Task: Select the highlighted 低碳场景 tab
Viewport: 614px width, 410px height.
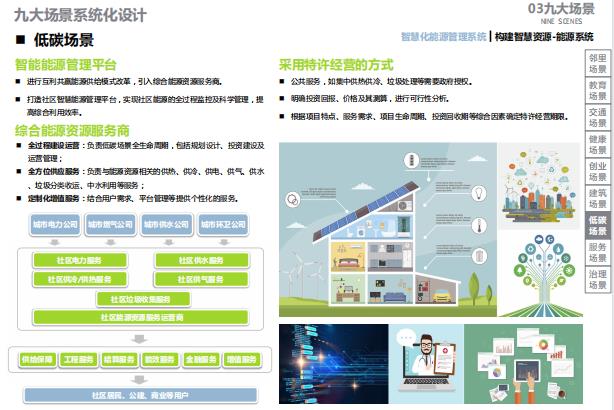Action: (598, 226)
